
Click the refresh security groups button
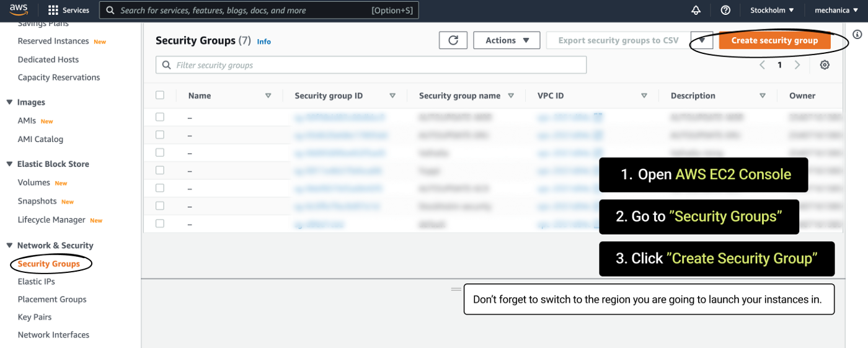tap(453, 40)
